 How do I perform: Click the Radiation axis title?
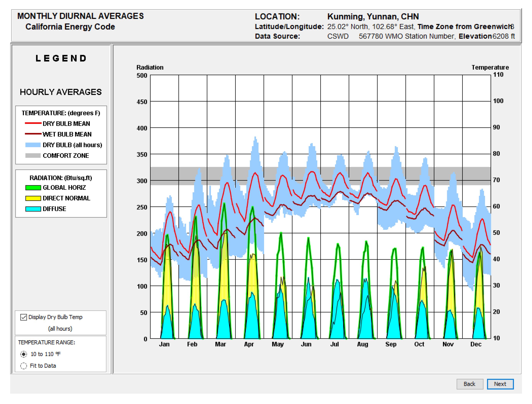tap(150, 67)
